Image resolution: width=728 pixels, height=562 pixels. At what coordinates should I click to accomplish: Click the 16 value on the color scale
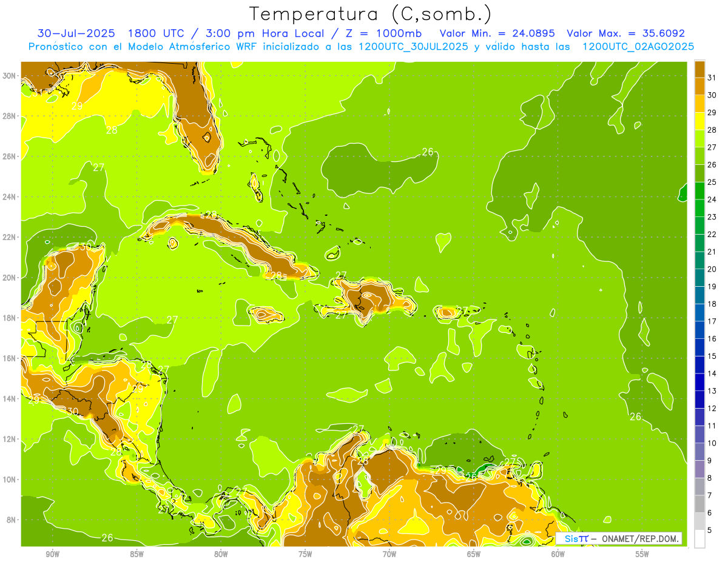pyautogui.click(x=712, y=339)
